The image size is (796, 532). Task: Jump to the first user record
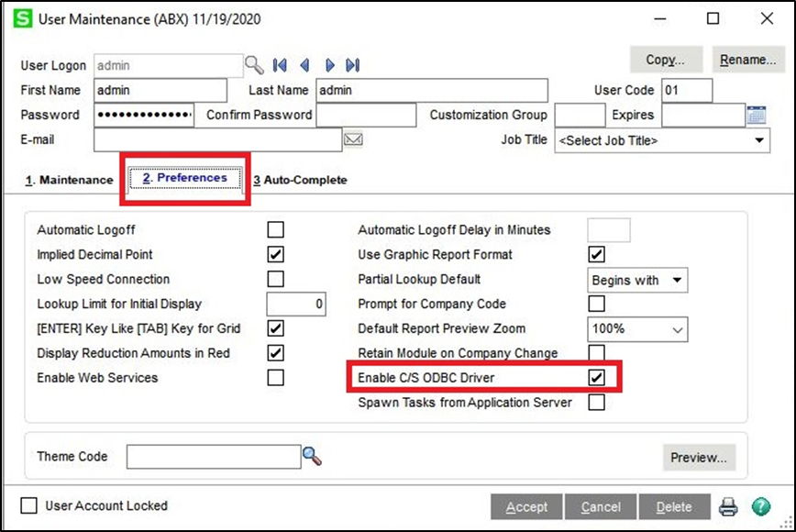tap(281, 65)
